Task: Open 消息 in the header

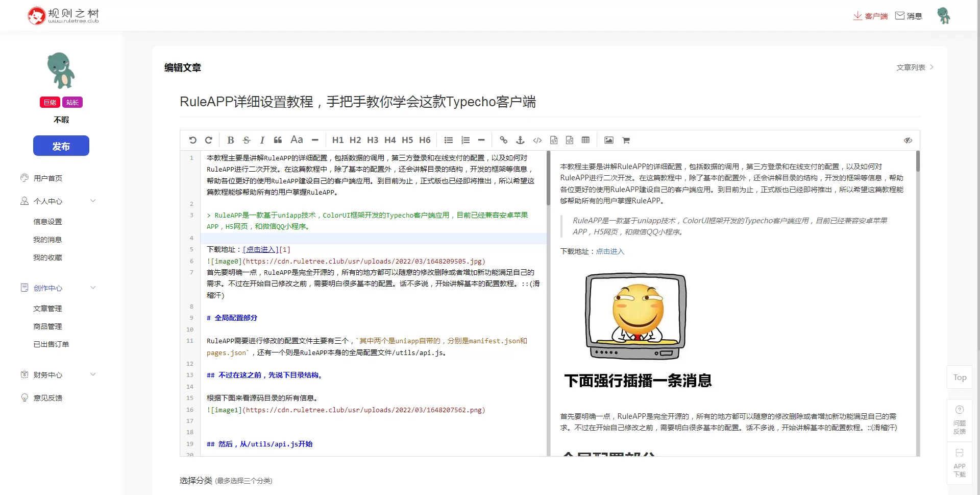Action: [x=909, y=16]
